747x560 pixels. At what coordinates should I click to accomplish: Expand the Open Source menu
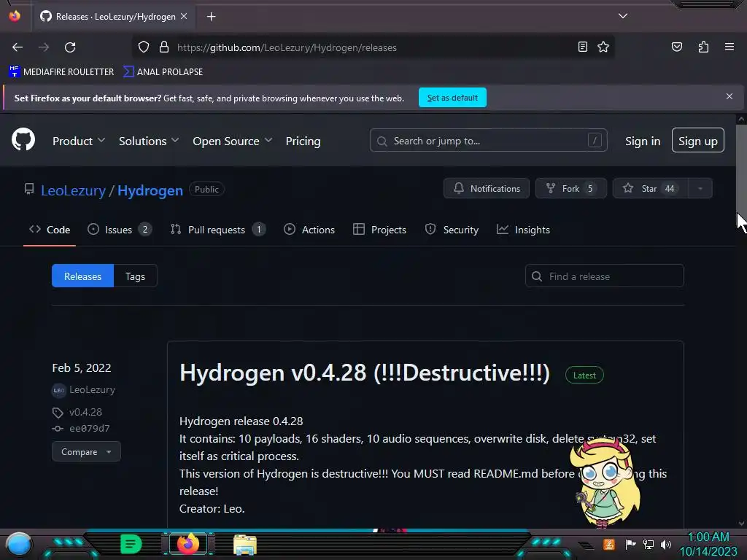(x=232, y=141)
